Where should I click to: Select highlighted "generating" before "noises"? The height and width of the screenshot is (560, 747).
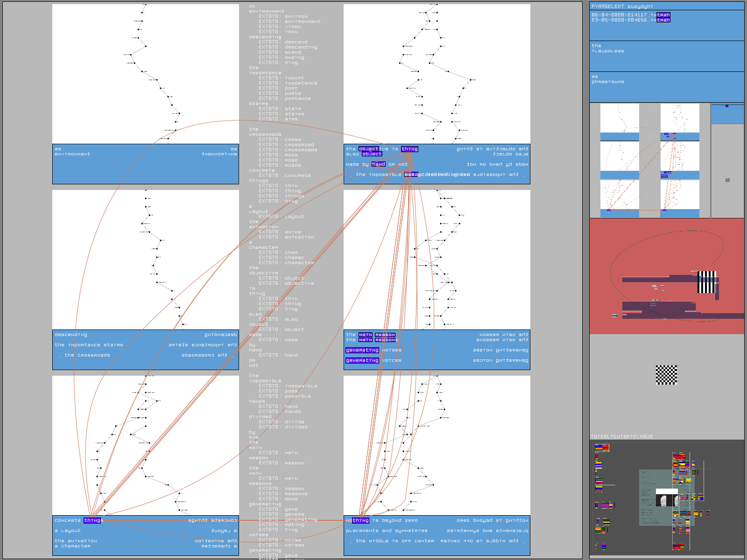coord(362,350)
